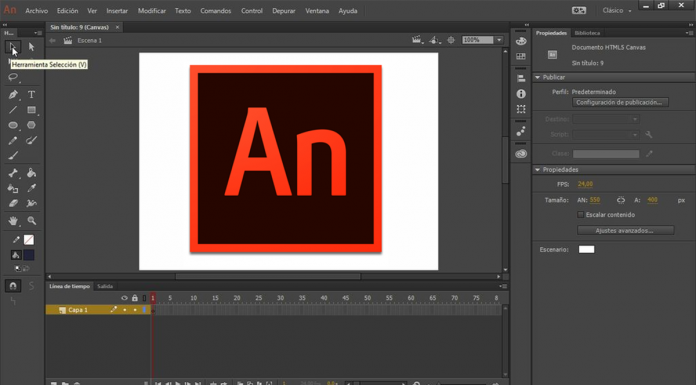Collapse the Publicar section

point(538,77)
